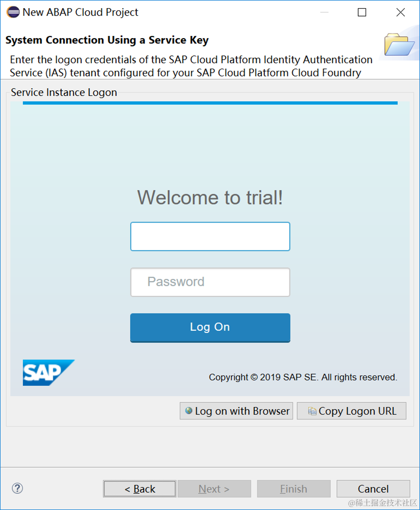Close the New ABAP Cloud Project window

coord(401,13)
